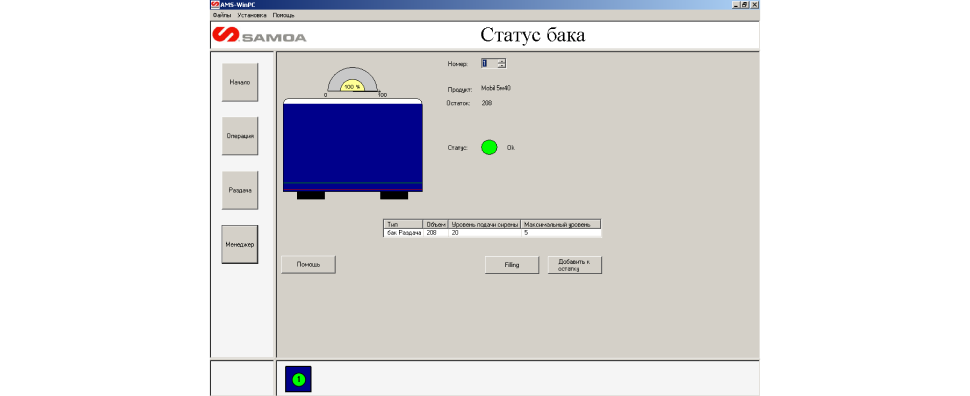Open the Раздача sidebar section
This screenshot has width=970, height=396.
coord(239,190)
